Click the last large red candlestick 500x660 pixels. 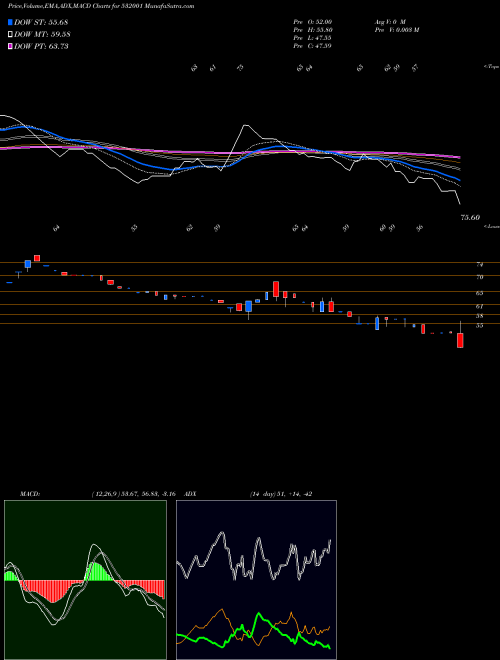[x=460, y=340]
